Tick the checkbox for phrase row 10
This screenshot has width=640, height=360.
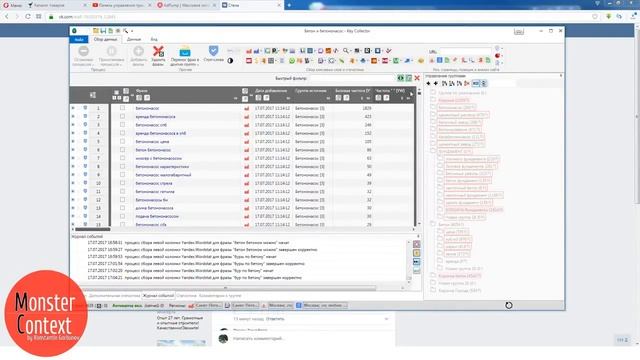click(122, 183)
